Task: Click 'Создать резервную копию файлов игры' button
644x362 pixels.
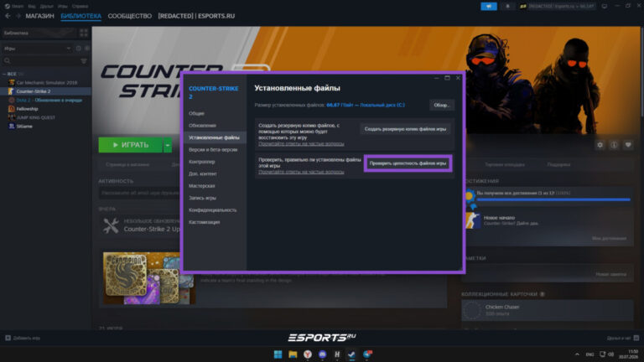Action: coord(405,129)
